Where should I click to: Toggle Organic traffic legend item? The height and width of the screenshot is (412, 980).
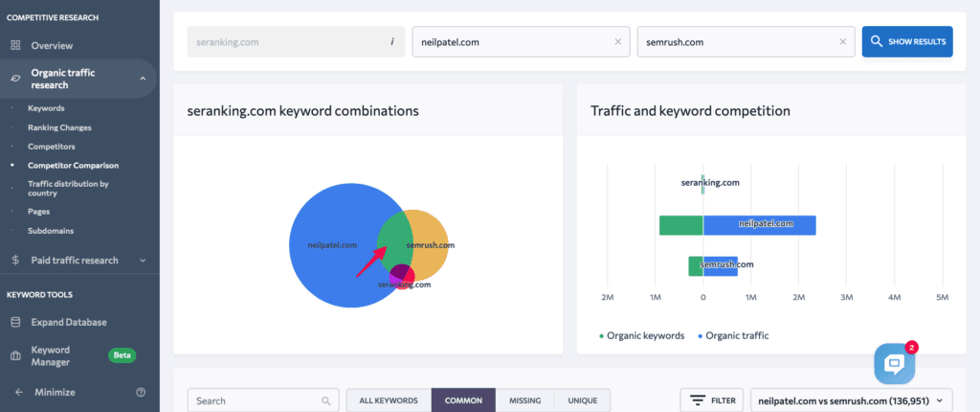tap(733, 335)
